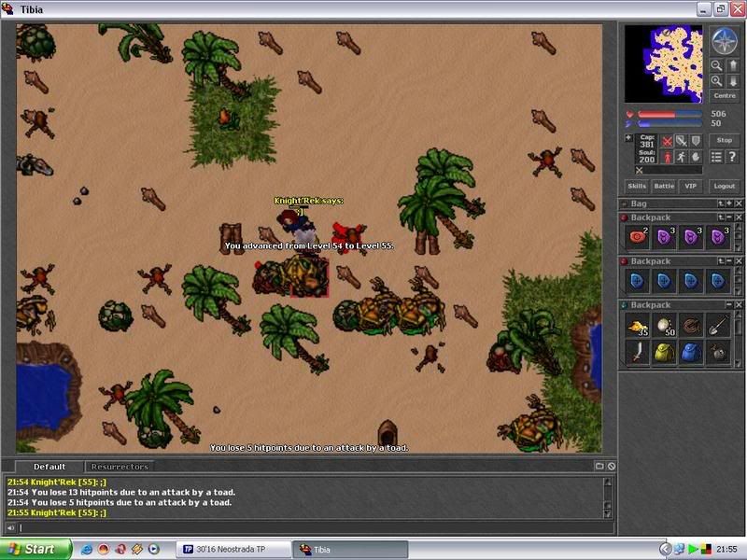Image resolution: width=747 pixels, height=560 pixels.
Task: Go up one level in Bag
Action: pos(721,203)
